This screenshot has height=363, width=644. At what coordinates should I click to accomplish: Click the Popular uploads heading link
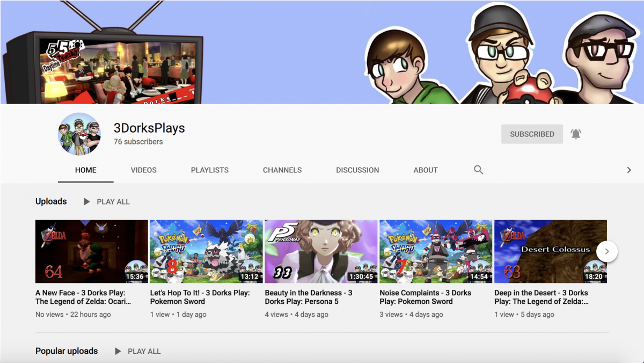click(67, 351)
